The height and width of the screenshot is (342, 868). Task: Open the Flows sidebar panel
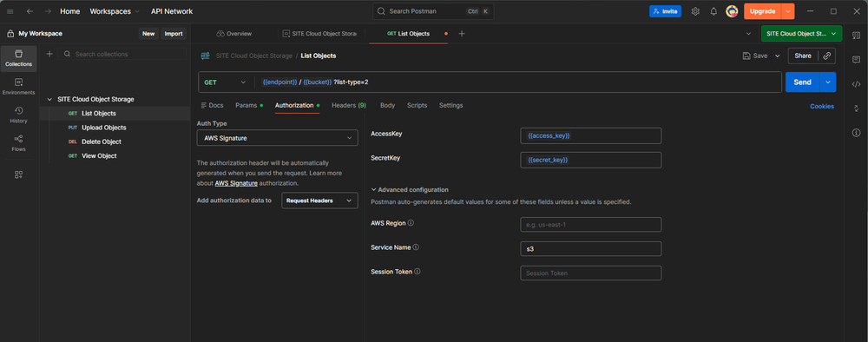(x=19, y=143)
